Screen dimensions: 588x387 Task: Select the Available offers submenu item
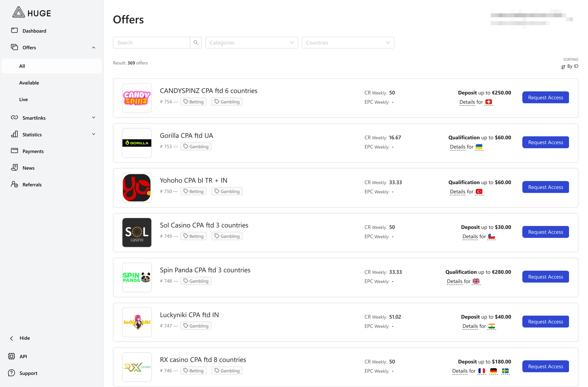click(29, 82)
